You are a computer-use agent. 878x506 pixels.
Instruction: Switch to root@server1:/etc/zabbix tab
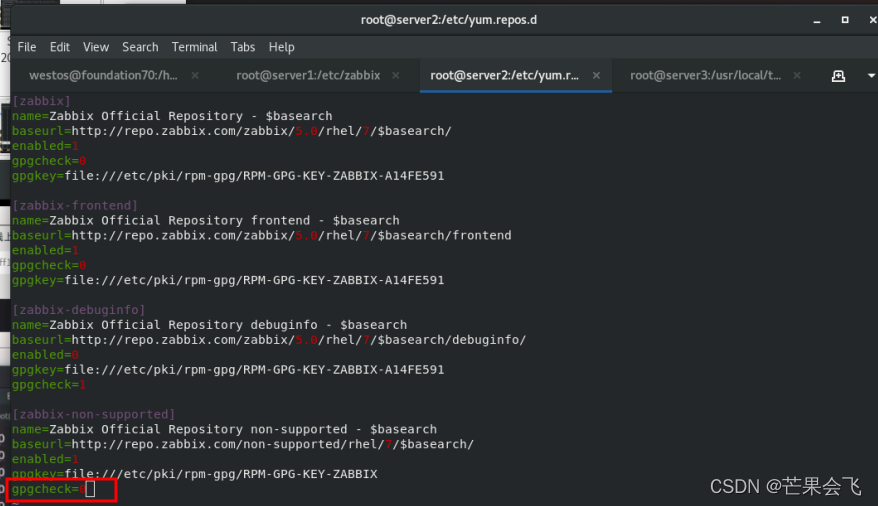pyautogui.click(x=308, y=76)
